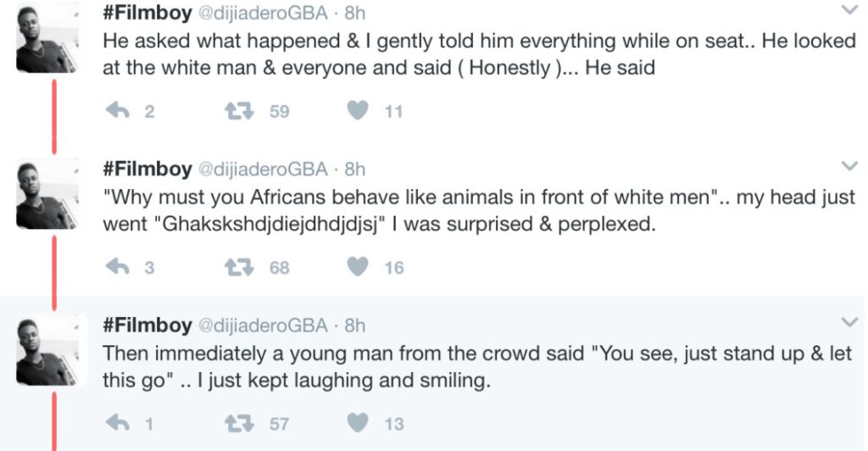Viewport: 868px width, 451px height.
Task: Reply to the "Why must you Africans" tweet
Action: coord(116,268)
